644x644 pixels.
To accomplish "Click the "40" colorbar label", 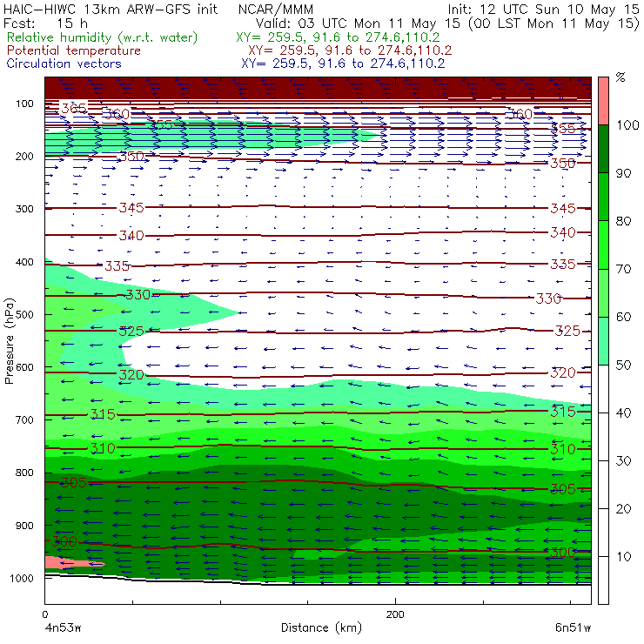I will coord(623,413).
